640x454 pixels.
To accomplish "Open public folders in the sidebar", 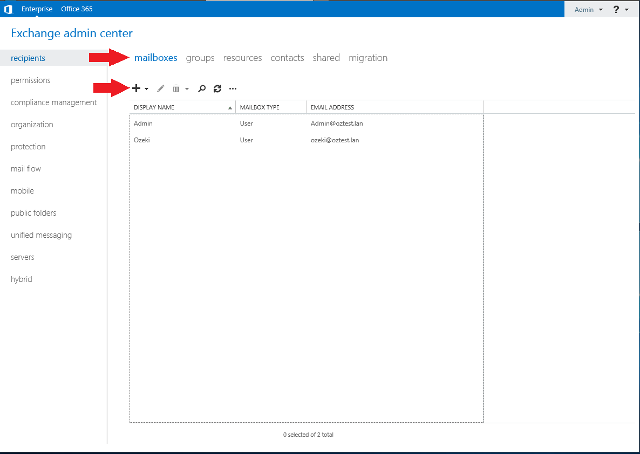I will click(x=33, y=213).
